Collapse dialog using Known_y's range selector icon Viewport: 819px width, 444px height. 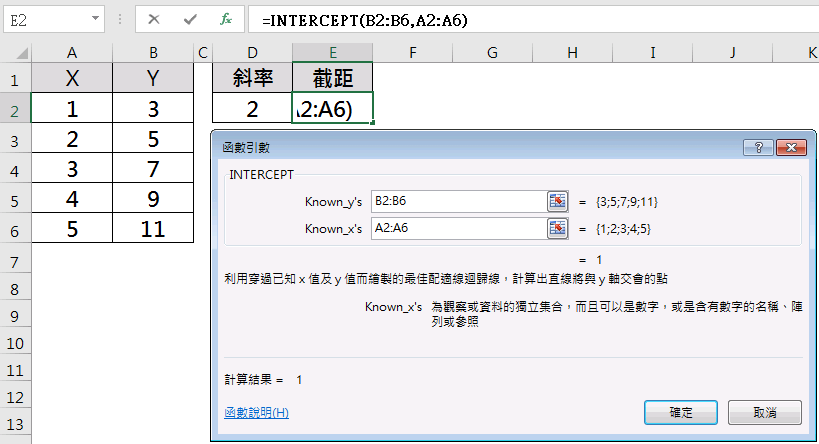pos(557,201)
